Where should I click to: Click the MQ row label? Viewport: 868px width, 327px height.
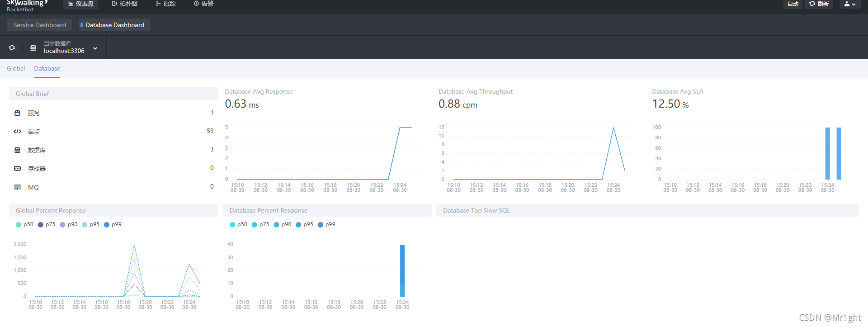(33, 187)
